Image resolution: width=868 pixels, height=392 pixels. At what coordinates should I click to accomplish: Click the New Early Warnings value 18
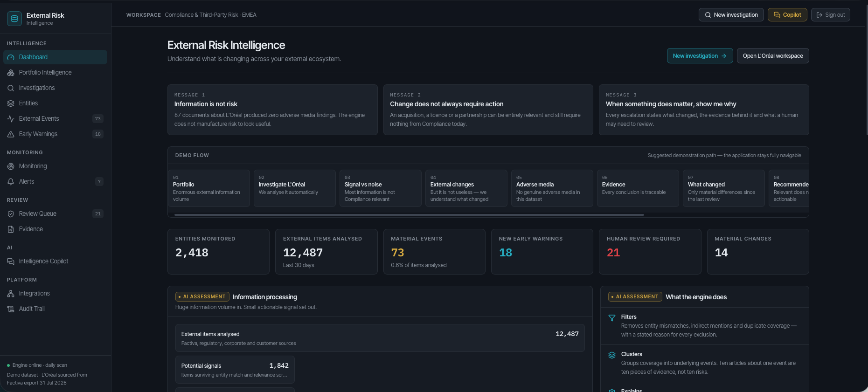[506, 253]
